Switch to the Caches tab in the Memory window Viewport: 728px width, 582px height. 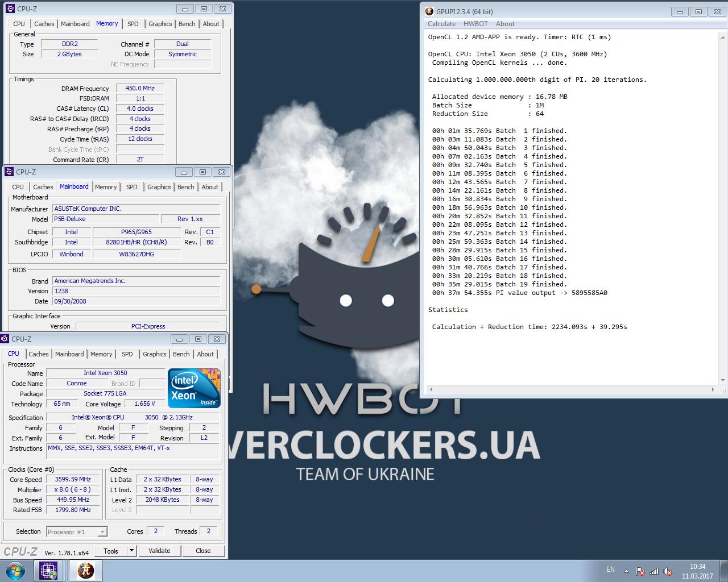[x=44, y=24]
